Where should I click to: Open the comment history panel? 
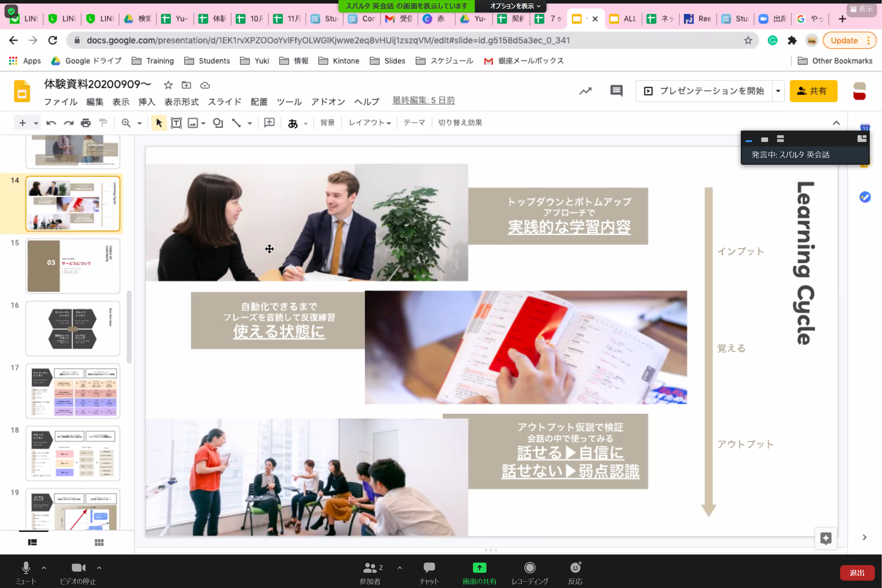pos(616,91)
